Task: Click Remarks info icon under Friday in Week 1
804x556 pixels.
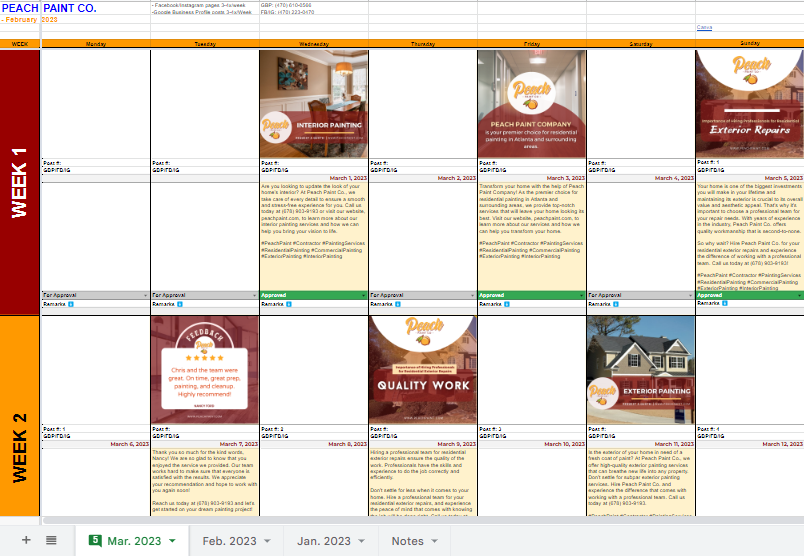Action: click(507, 304)
